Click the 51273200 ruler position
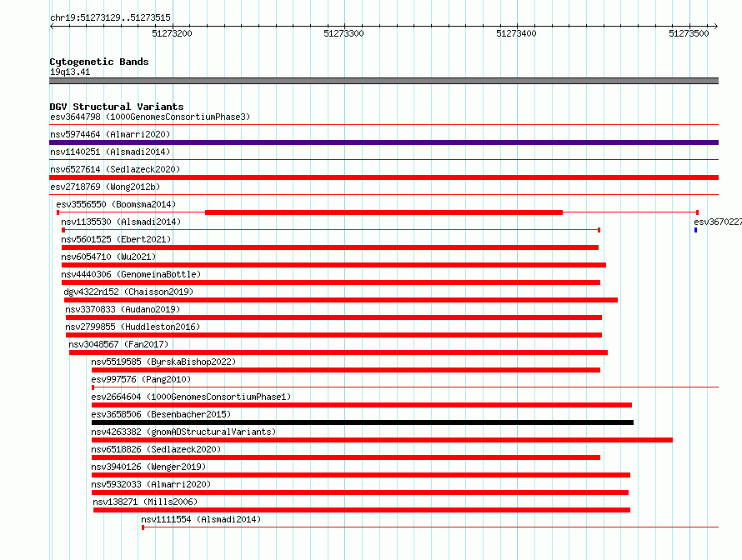The image size is (742, 560). pos(172,33)
